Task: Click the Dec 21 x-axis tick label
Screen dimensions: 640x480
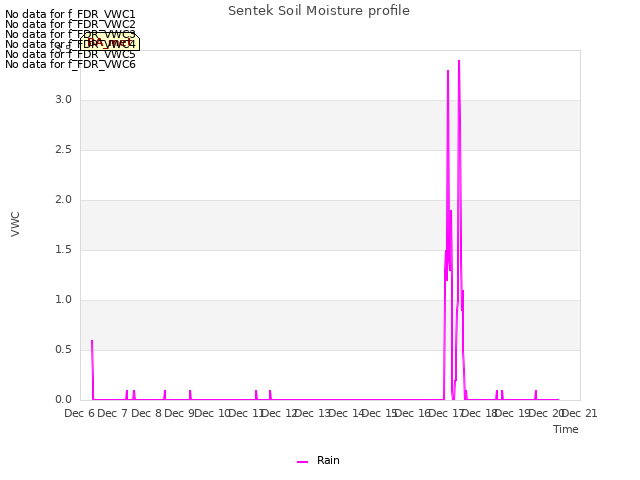Action: [580, 413]
